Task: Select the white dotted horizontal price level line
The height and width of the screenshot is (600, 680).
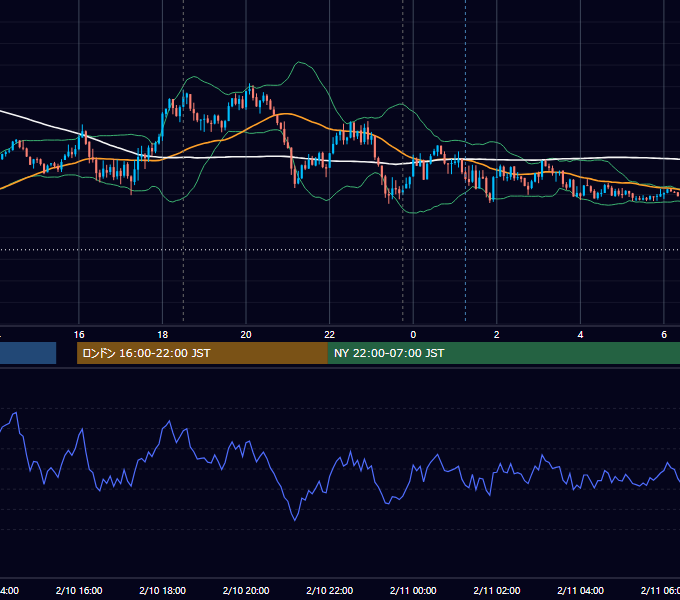Action: [340, 250]
